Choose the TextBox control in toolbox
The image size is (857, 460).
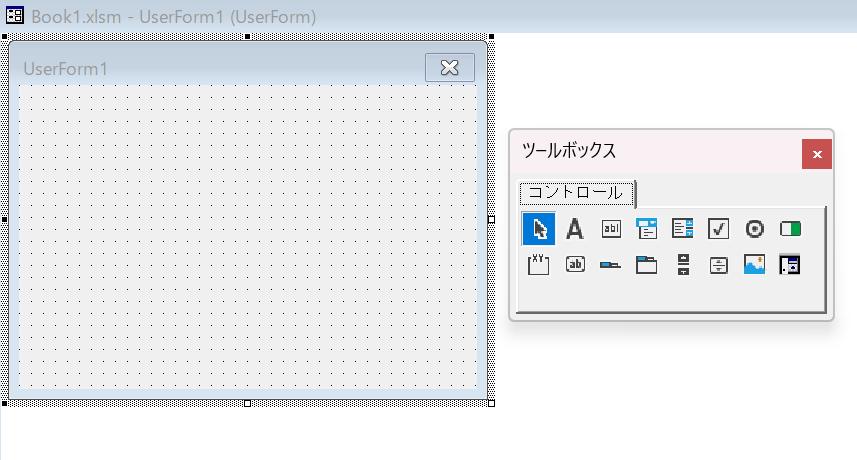pyautogui.click(x=611, y=229)
